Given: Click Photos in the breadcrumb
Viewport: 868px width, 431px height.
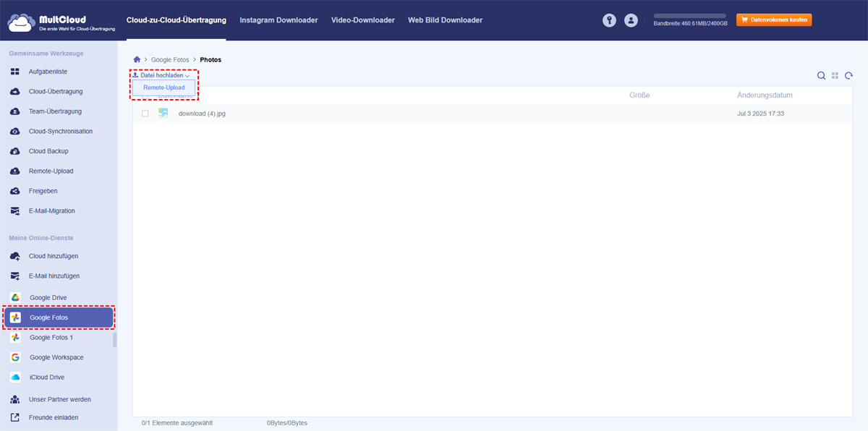Looking at the screenshot, I should point(210,59).
